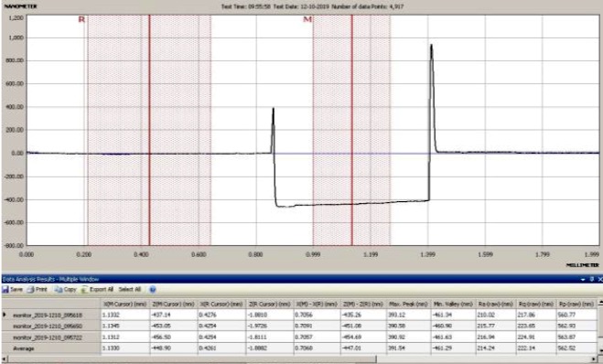
Task: Select Average cell with value 214.24
Action: click(496, 348)
